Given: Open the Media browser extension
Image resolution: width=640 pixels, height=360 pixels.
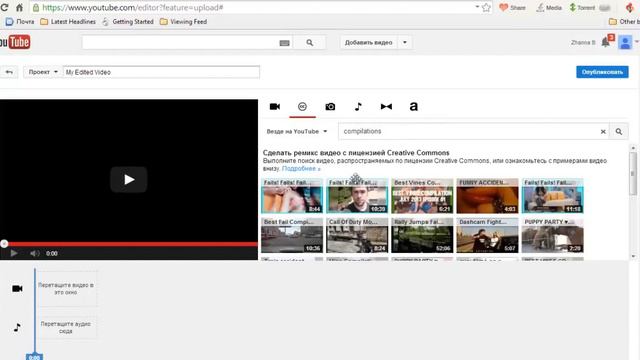Looking at the screenshot, I should click(549, 7).
